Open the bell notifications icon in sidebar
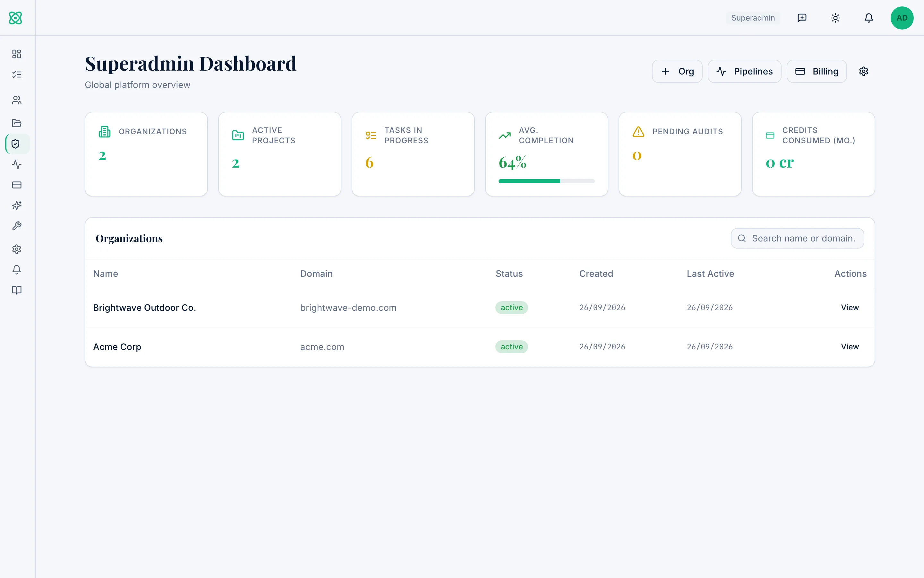The width and height of the screenshot is (924, 578). 16,270
